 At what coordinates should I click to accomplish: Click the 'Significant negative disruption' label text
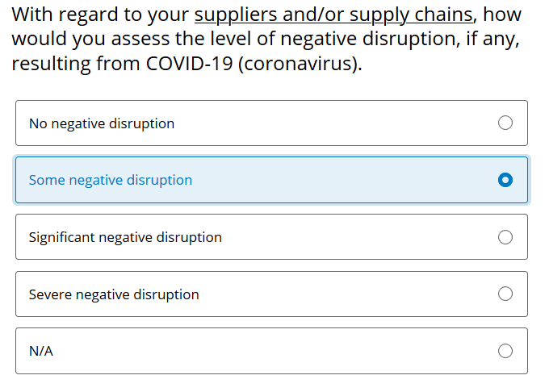[x=125, y=237]
